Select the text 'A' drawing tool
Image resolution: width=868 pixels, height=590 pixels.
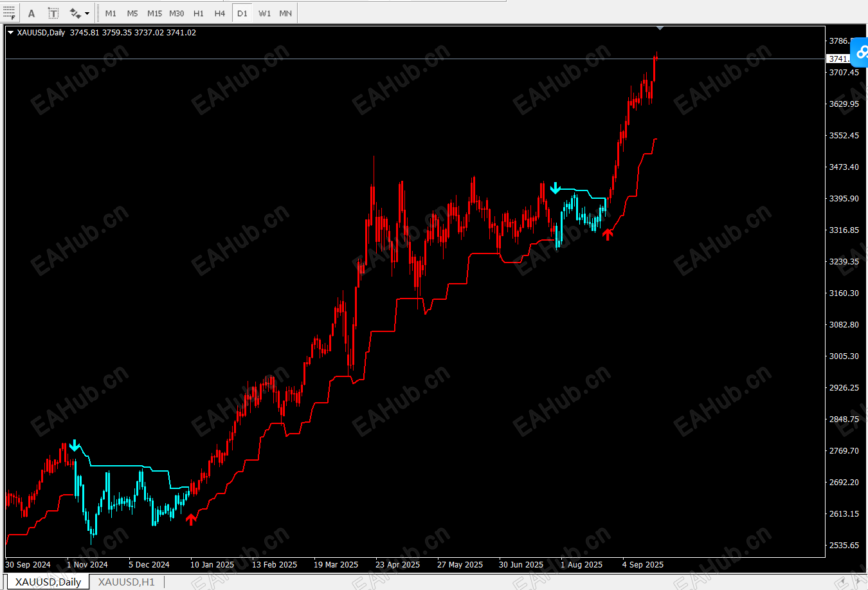tap(32, 13)
